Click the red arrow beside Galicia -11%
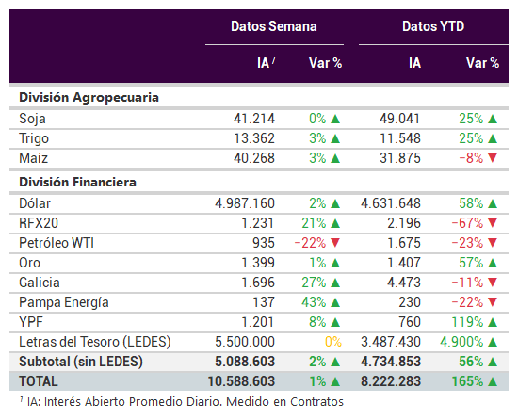Viewport: 518px width, 420px height. point(493,283)
